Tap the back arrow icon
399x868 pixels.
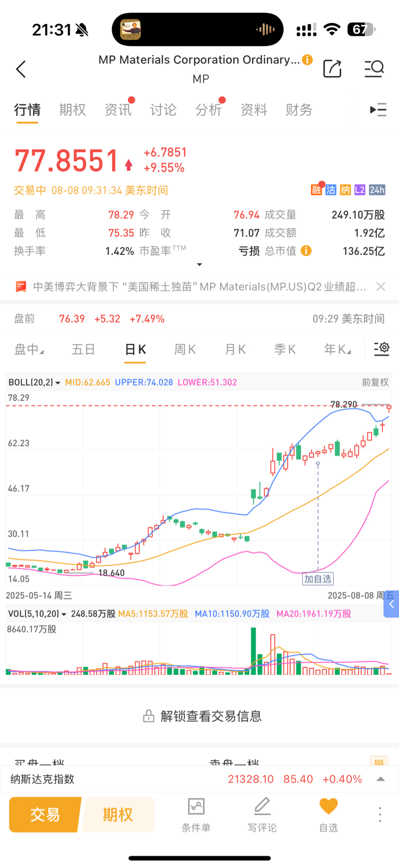point(21,69)
